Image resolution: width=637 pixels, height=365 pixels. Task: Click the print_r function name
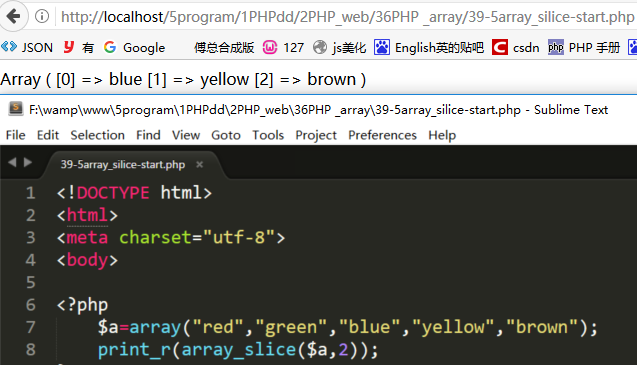click(x=134, y=350)
